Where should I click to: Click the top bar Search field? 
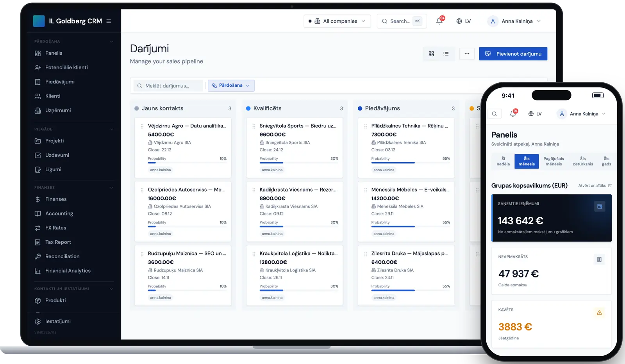click(402, 21)
